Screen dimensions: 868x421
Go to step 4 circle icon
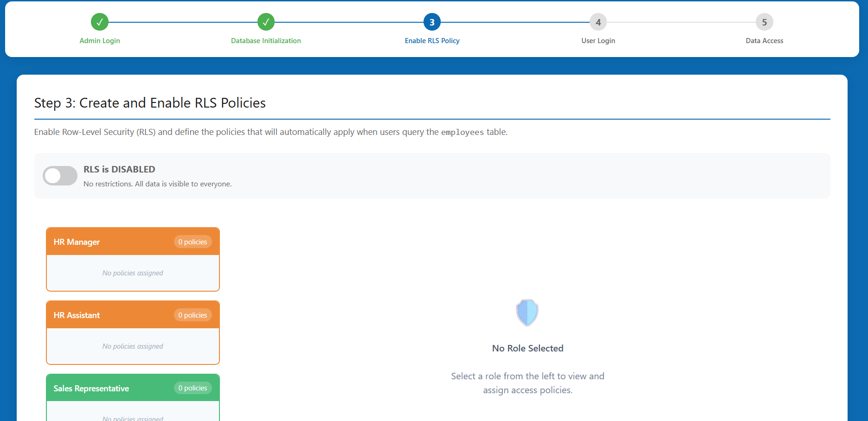tap(598, 22)
